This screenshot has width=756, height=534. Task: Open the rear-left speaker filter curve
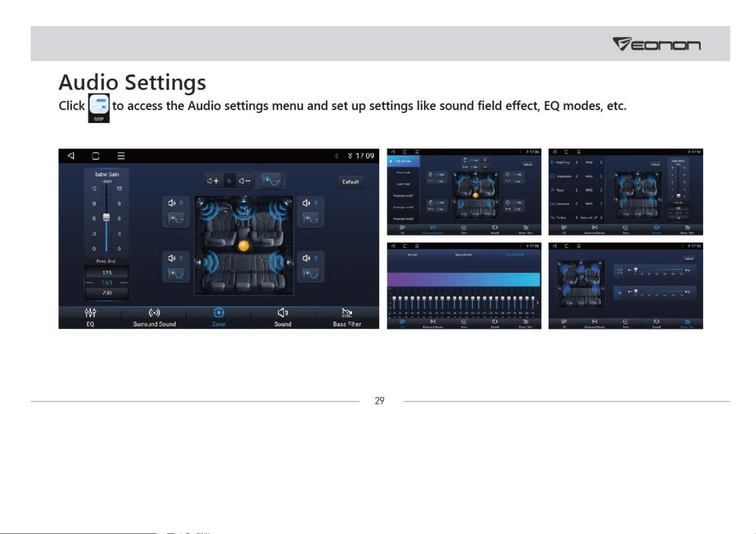pos(175,274)
